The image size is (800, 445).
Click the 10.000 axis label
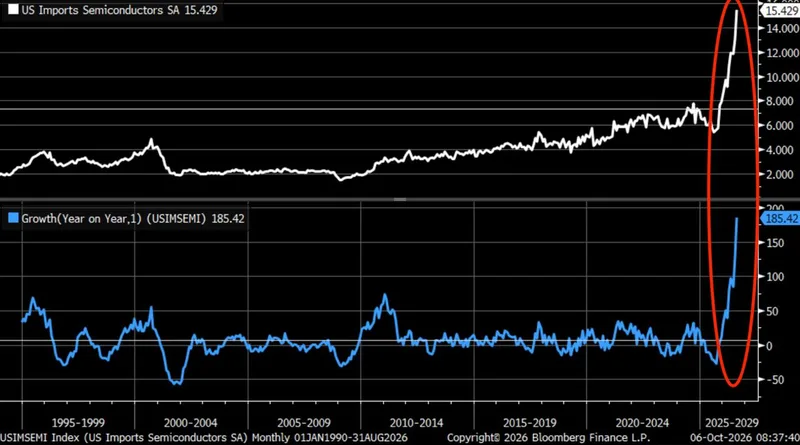pyautogui.click(x=782, y=78)
